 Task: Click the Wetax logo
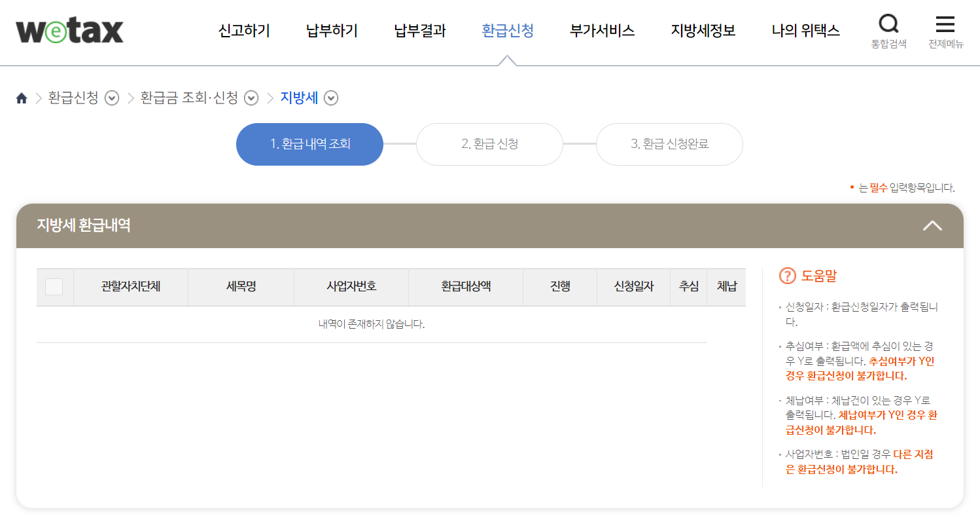pyautogui.click(x=69, y=30)
